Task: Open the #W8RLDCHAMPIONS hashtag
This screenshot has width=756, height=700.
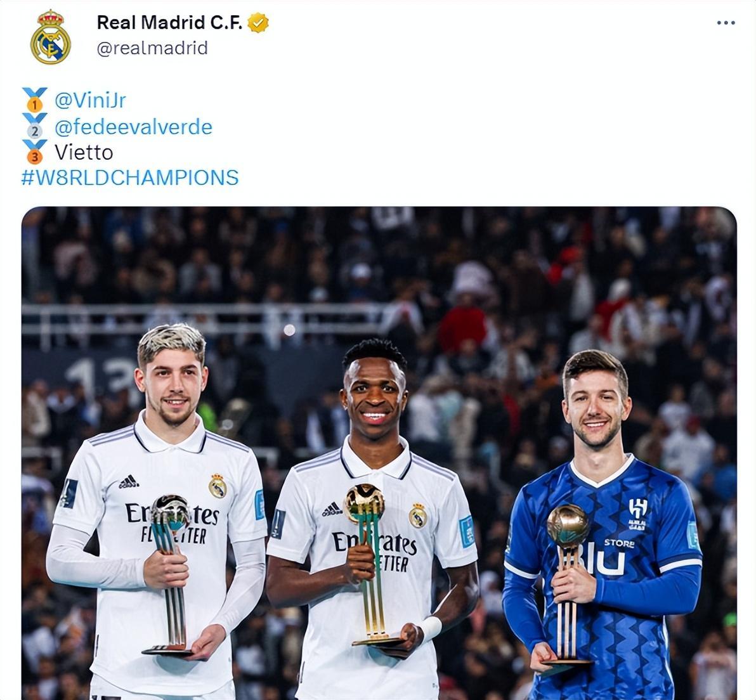Action: pos(129,178)
